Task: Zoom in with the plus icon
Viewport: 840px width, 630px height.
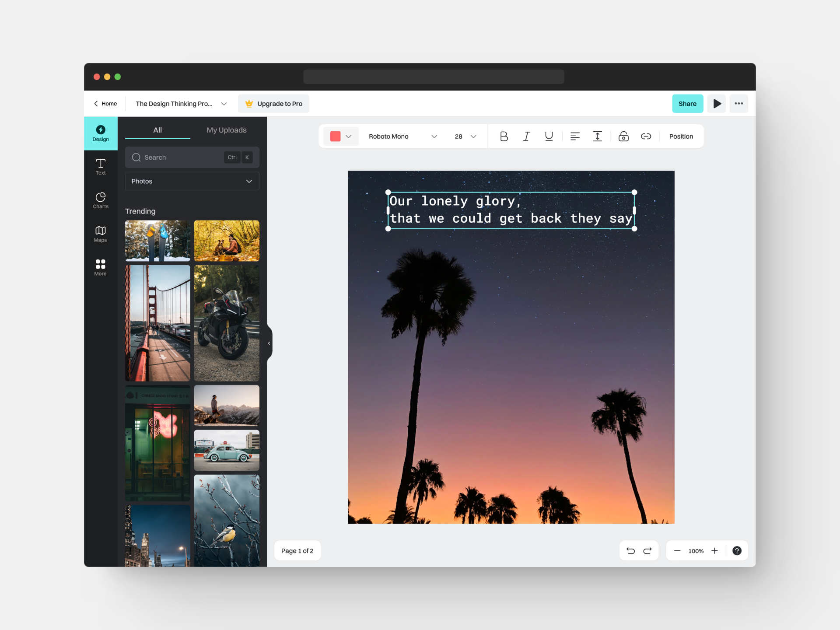Action: click(x=714, y=551)
